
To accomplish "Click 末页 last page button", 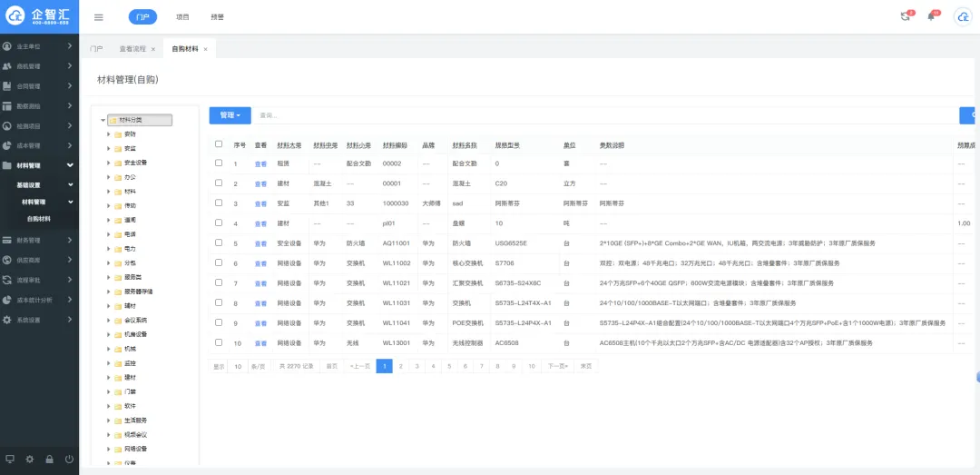I will pyautogui.click(x=586, y=367).
